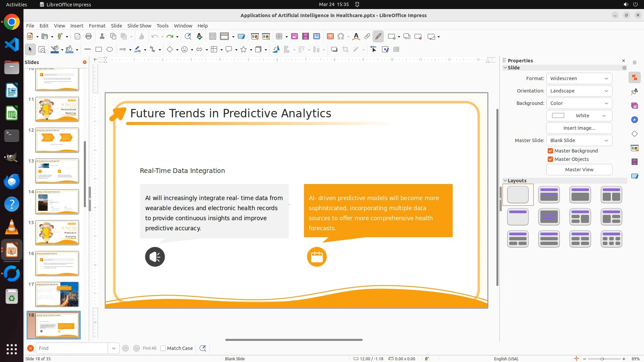Open the Format menu
Image resolution: width=644 pixels, height=362 pixels.
(x=97, y=26)
